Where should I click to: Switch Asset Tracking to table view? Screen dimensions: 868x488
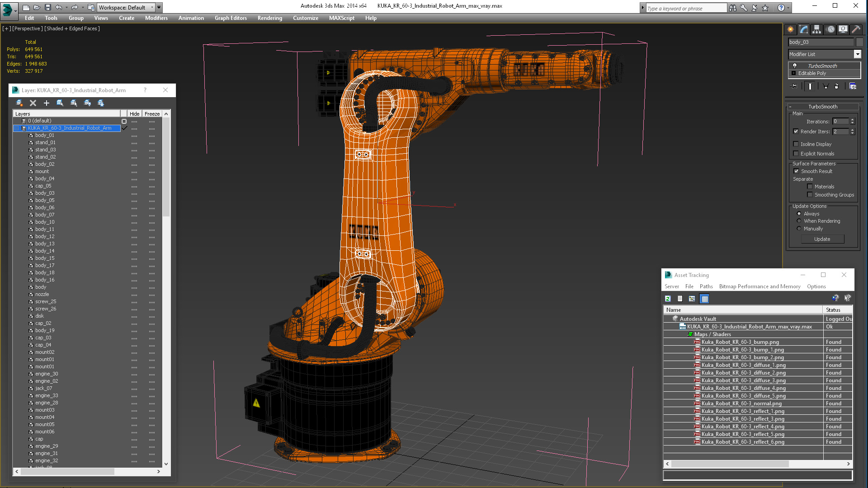click(704, 299)
